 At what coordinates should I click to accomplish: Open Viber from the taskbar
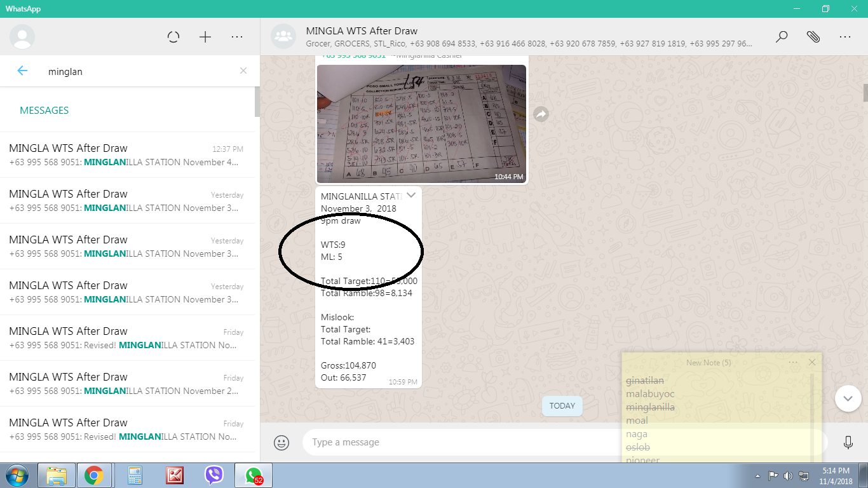[x=214, y=475]
